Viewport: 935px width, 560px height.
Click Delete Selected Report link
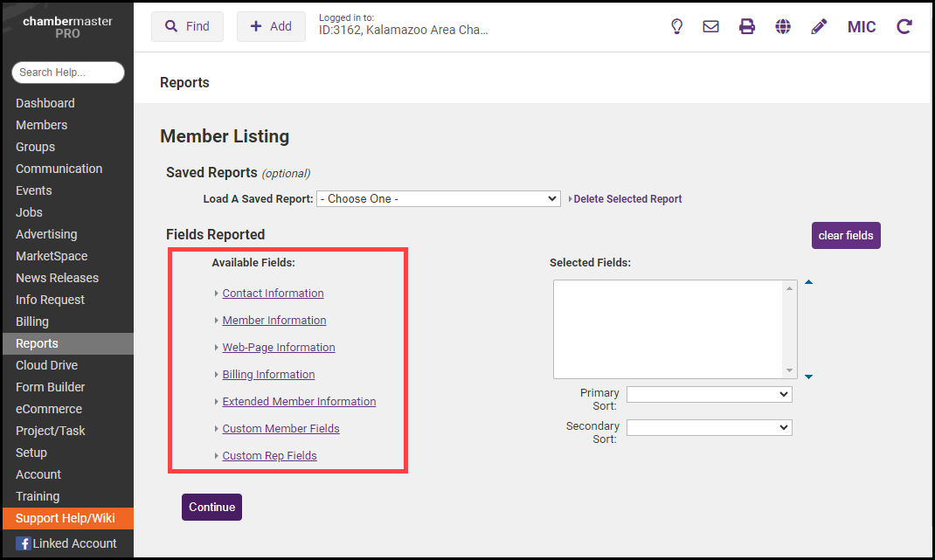(627, 199)
